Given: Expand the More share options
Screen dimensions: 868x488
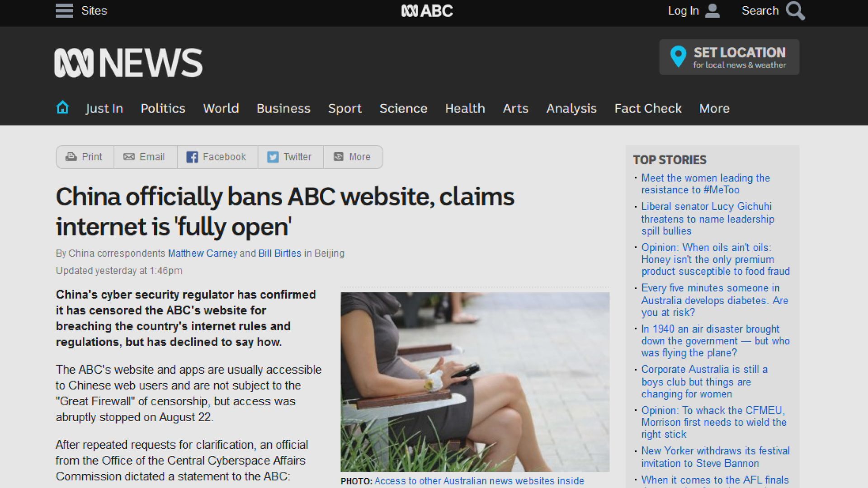Looking at the screenshot, I should 353,157.
